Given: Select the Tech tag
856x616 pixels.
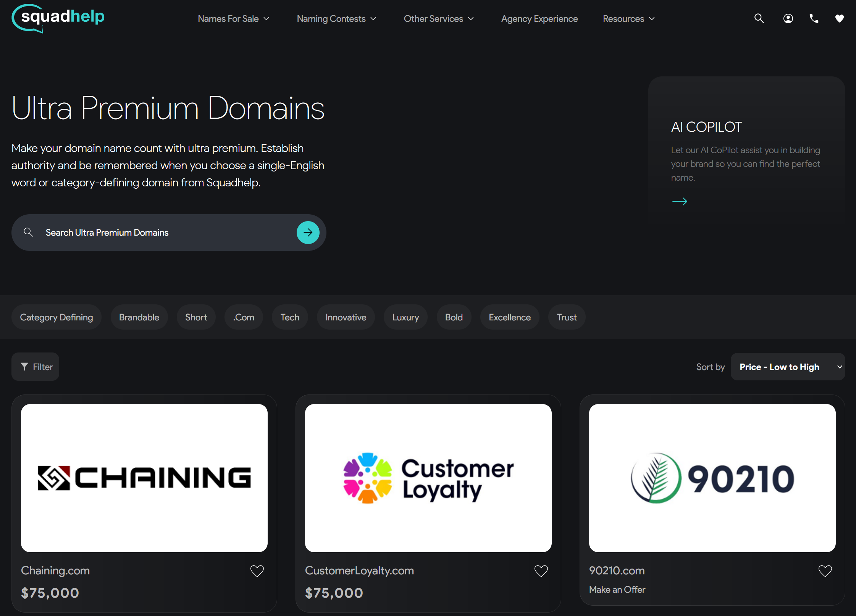Looking at the screenshot, I should coord(290,317).
